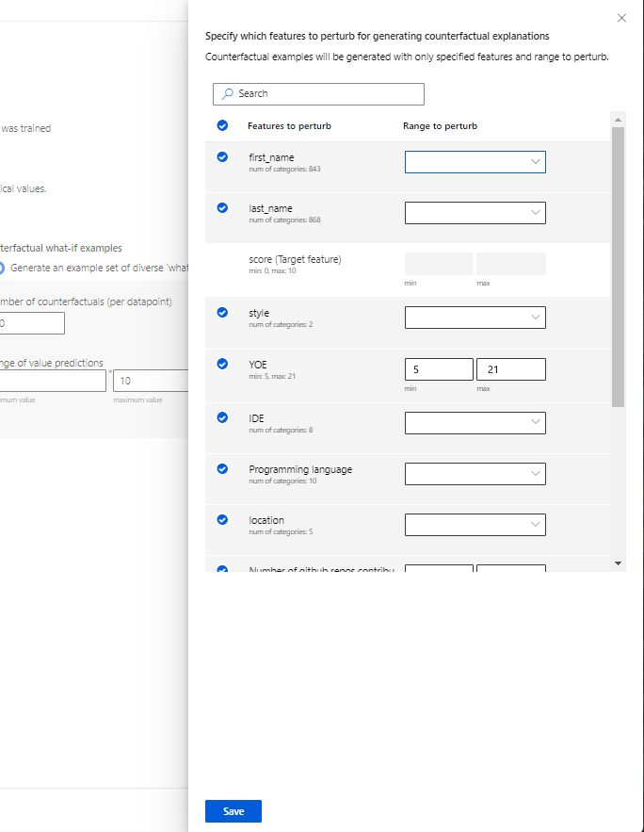Open the location range dropdown
Viewport: 644px width, 832px height.
pyautogui.click(x=475, y=525)
